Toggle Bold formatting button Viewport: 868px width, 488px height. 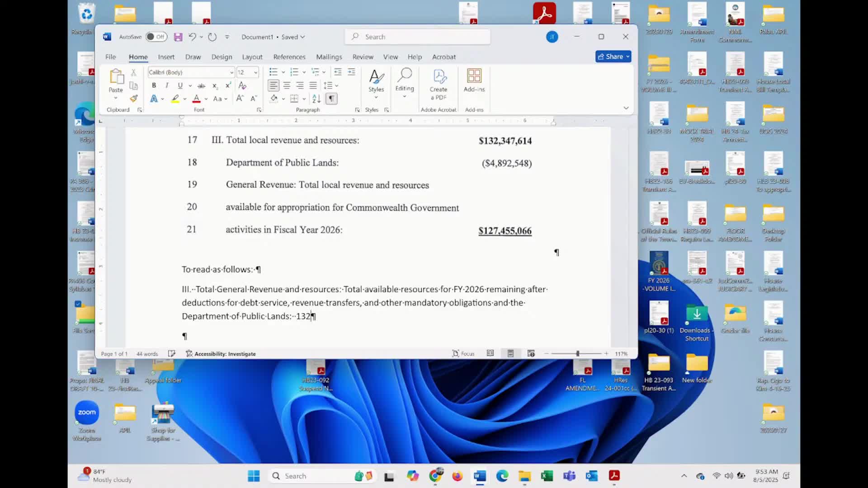tap(154, 85)
